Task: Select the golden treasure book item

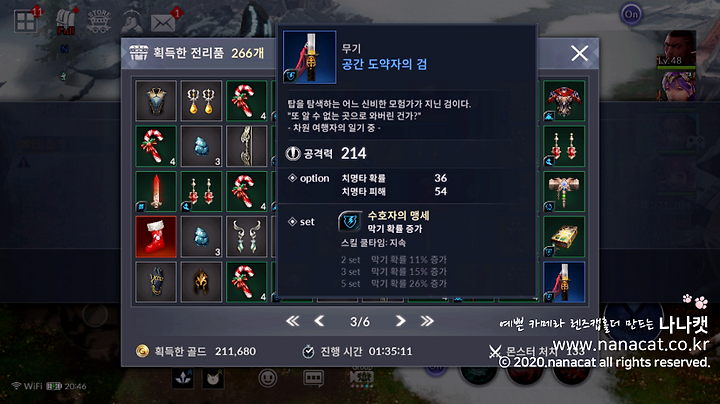Action: [x=564, y=237]
